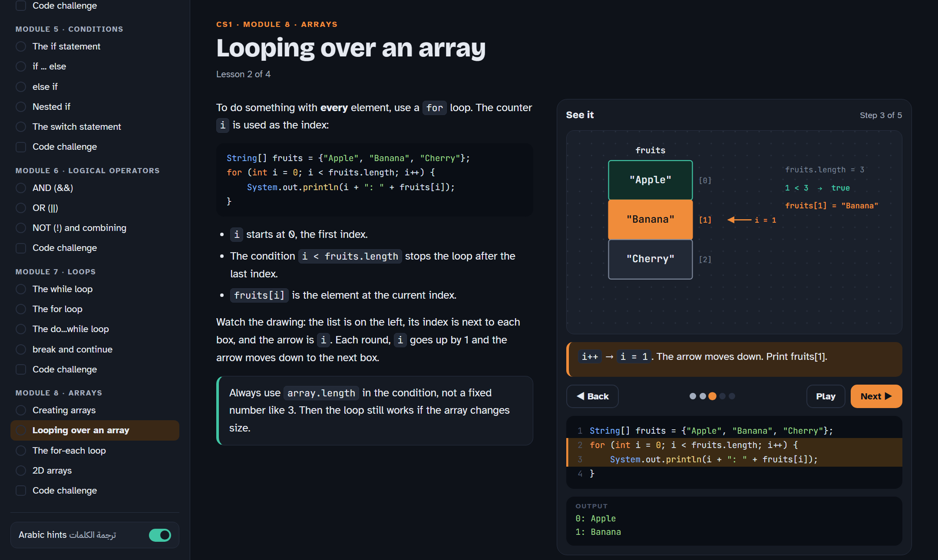
Task: Open The do...while loop lesson
Action: click(x=95, y=329)
